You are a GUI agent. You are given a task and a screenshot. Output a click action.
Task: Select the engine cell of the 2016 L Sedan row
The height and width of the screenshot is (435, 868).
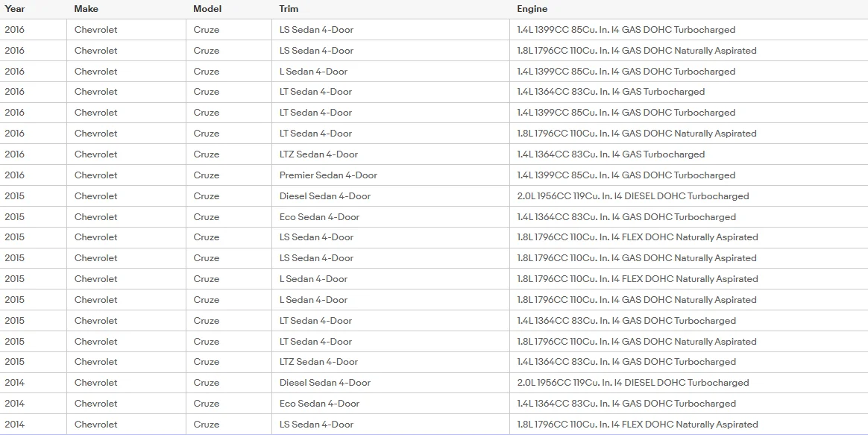tap(626, 72)
